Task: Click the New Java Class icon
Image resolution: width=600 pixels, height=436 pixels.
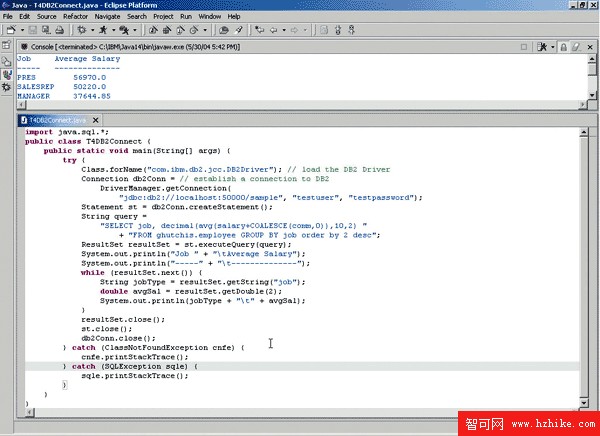Action: [194, 30]
